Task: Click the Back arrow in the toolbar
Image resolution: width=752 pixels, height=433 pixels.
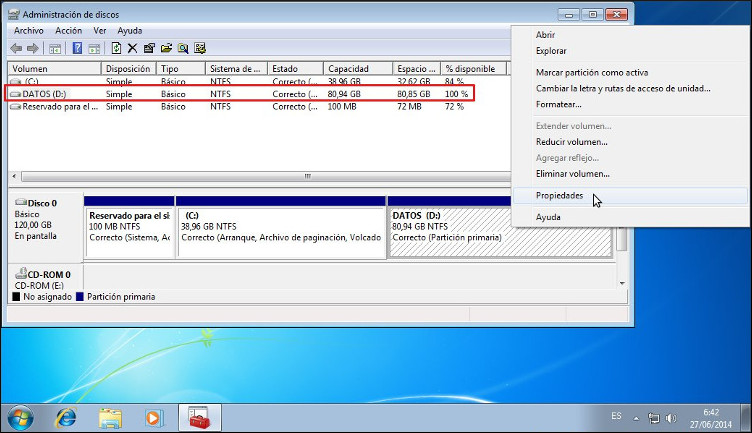Action: [16, 48]
